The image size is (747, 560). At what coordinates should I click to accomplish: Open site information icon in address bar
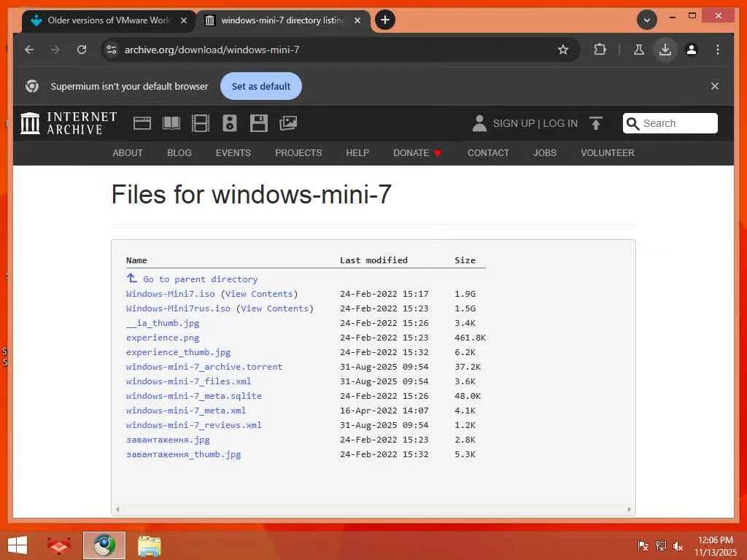112,50
